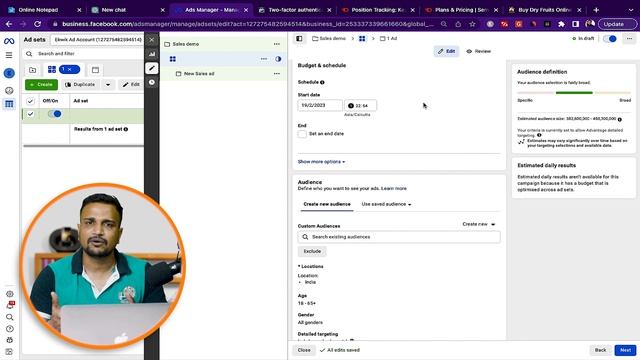Screen dimensions: 640x360
Task: Select the Create new audience tab
Action: (x=327, y=204)
